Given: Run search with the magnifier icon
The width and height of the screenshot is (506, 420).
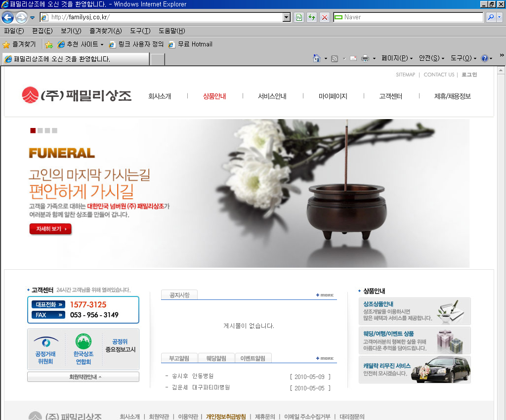Looking at the screenshot, I should point(491,17).
